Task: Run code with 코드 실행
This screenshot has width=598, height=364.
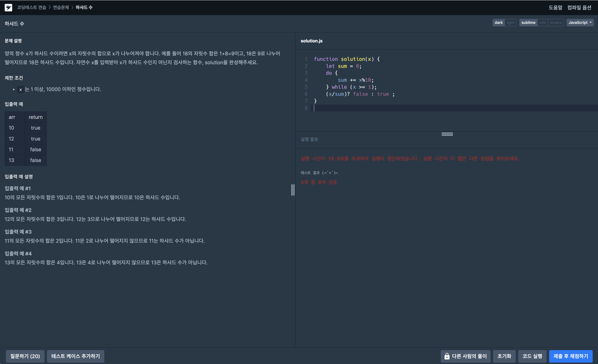Action: pos(532,356)
